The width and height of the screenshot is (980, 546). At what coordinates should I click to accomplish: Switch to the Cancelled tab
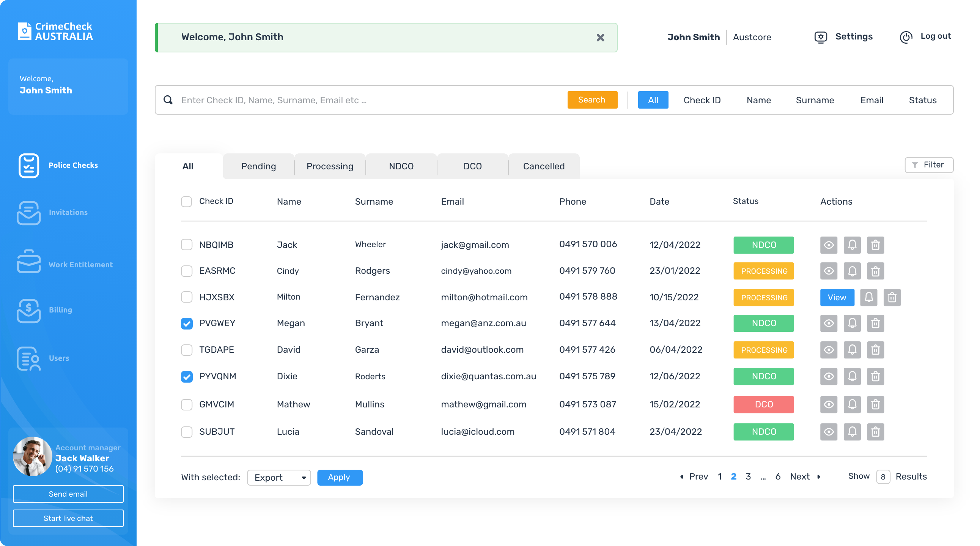point(544,166)
